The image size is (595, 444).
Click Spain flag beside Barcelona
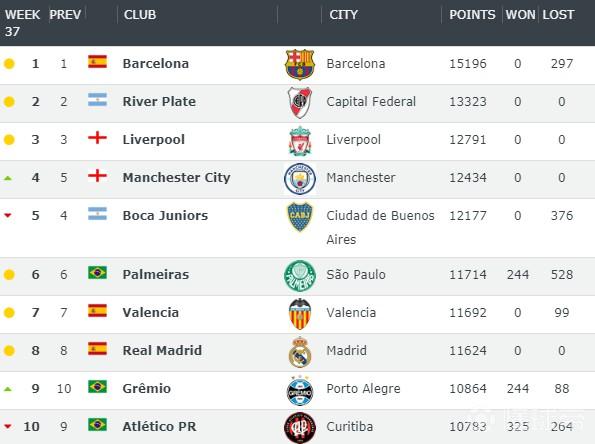[x=97, y=61]
